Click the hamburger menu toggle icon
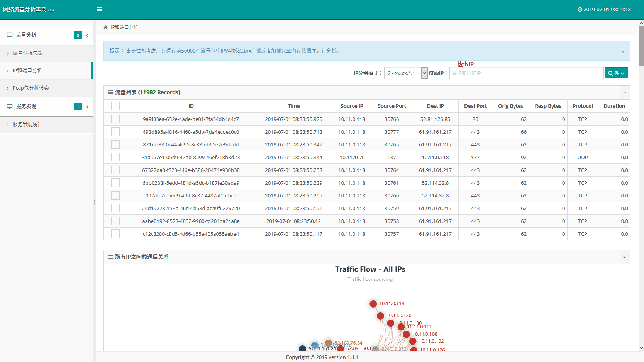 tap(100, 9)
